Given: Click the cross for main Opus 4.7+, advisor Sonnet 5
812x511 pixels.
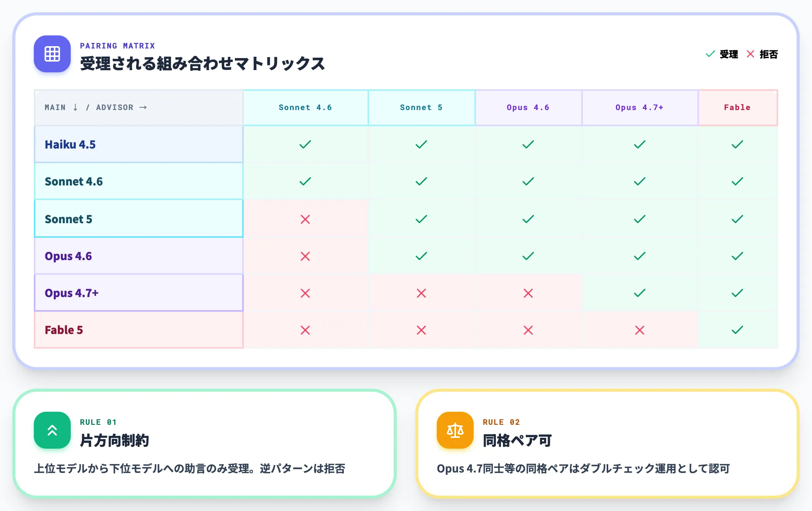Looking at the screenshot, I should click(421, 293).
